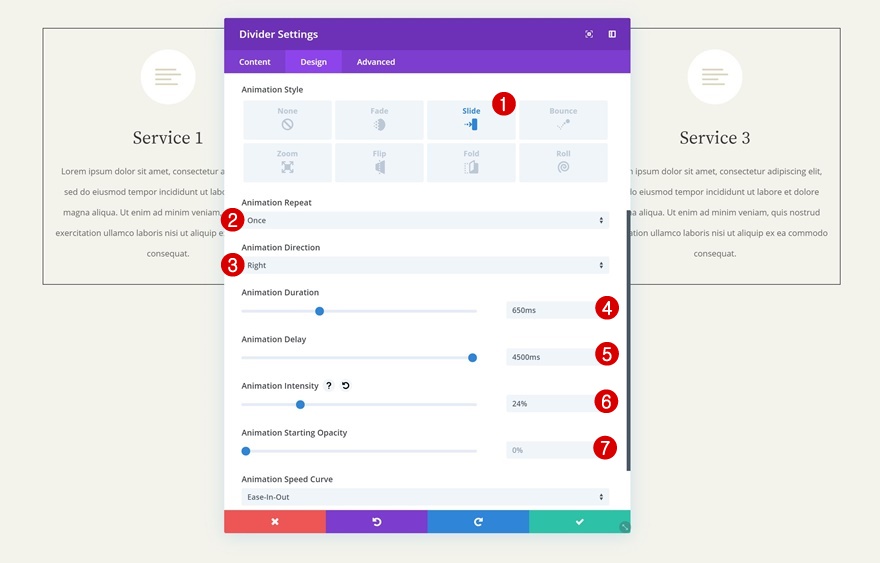Viewport: 880px width, 563px height.
Task: Pick the Zoom animation style
Action: 287,162
